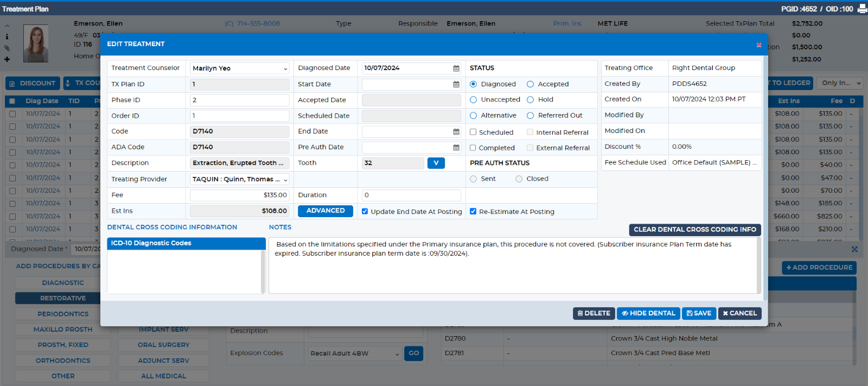Click the GO button next to explosion codes
This screenshot has height=386, width=868.
pos(414,353)
